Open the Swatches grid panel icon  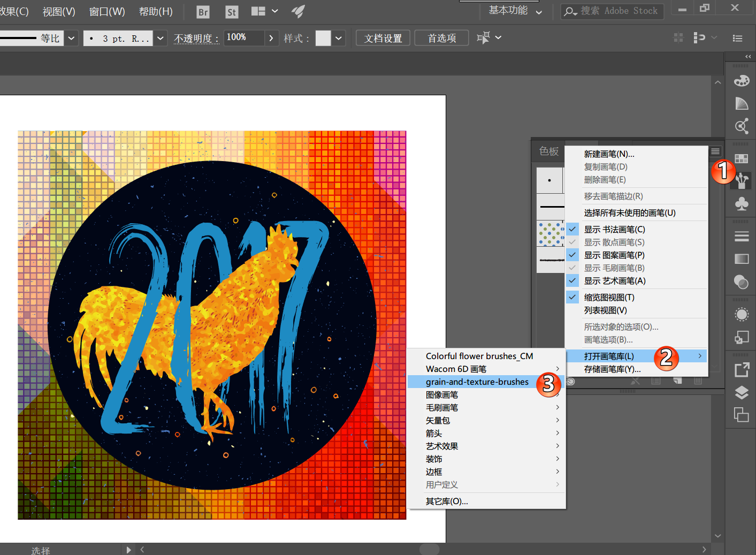click(741, 159)
